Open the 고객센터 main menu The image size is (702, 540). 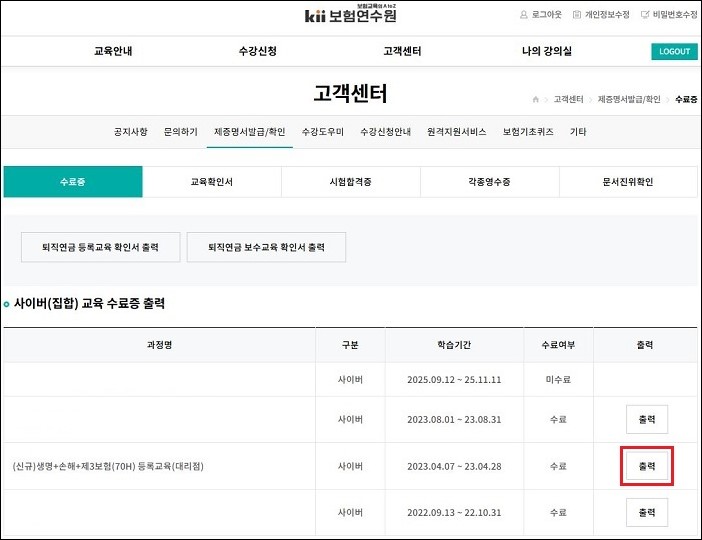point(402,51)
